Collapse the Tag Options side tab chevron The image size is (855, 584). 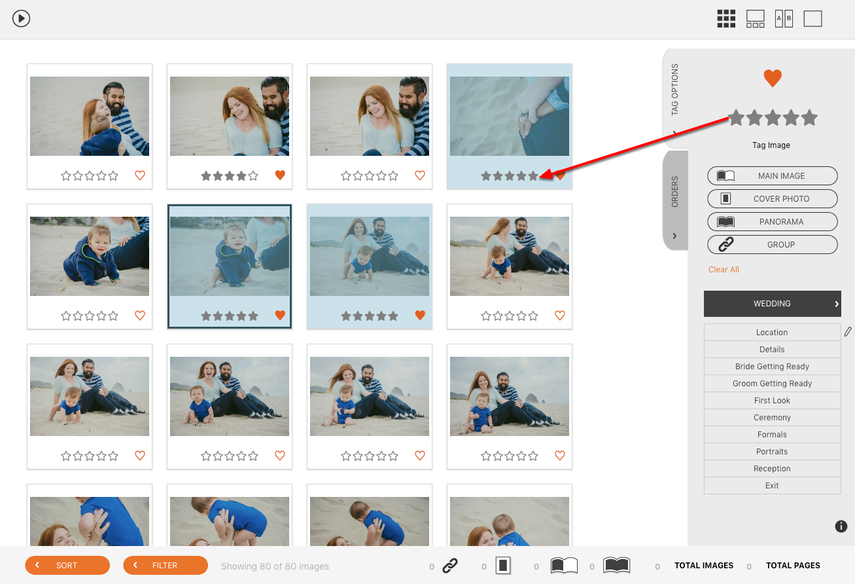point(675,133)
